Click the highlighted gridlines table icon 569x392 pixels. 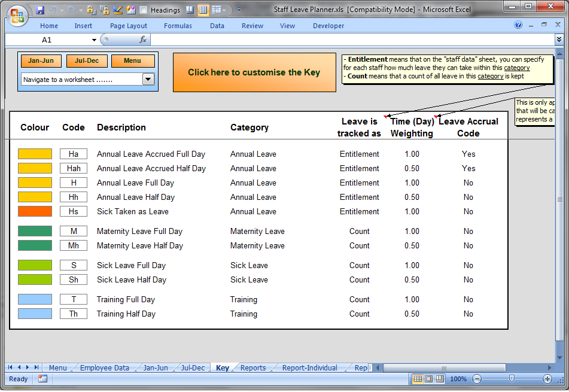coord(203,10)
